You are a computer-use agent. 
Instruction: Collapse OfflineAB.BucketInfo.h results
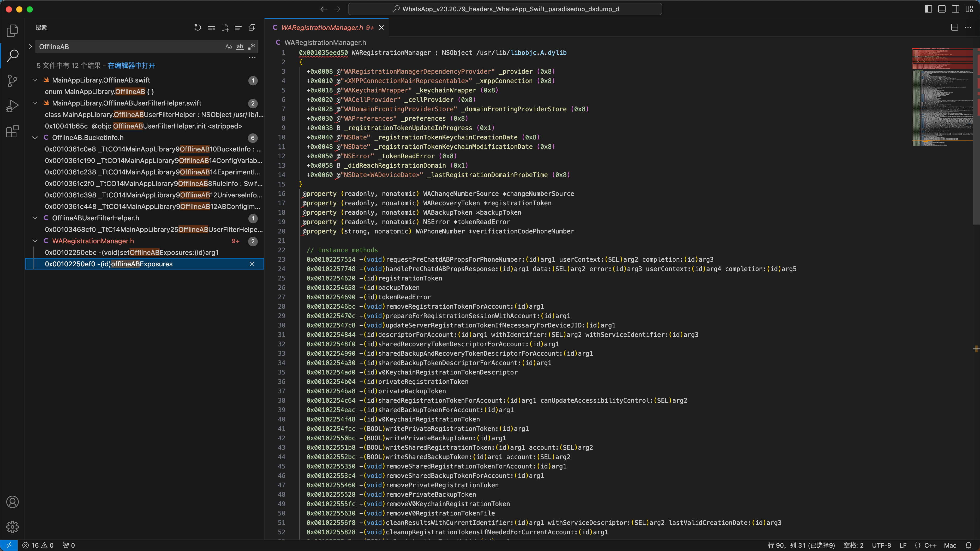pos(35,137)
